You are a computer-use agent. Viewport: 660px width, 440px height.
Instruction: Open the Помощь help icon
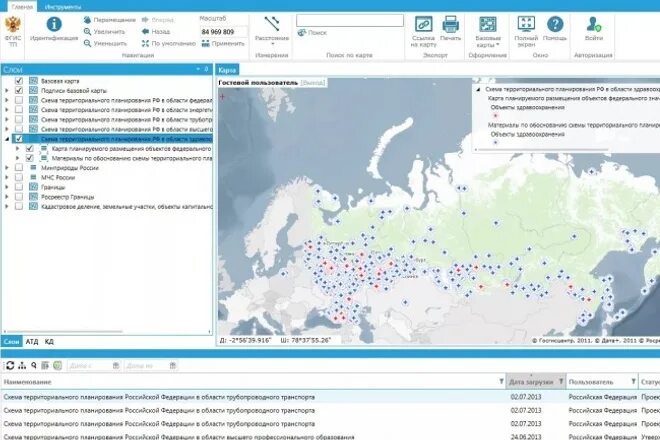(555, 24)
